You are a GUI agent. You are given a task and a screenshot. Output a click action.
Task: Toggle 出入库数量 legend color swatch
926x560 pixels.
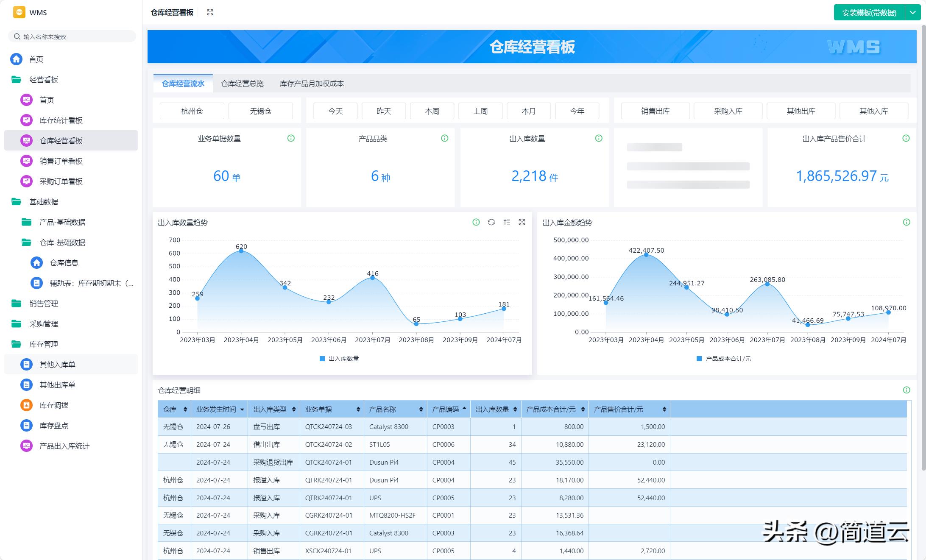(322, 359)
